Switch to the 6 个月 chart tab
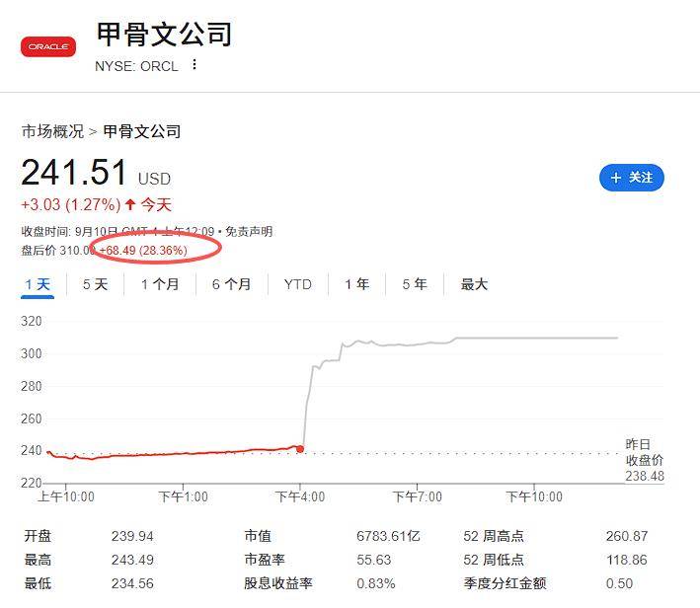Screen dimensions: 700x608 232,284
